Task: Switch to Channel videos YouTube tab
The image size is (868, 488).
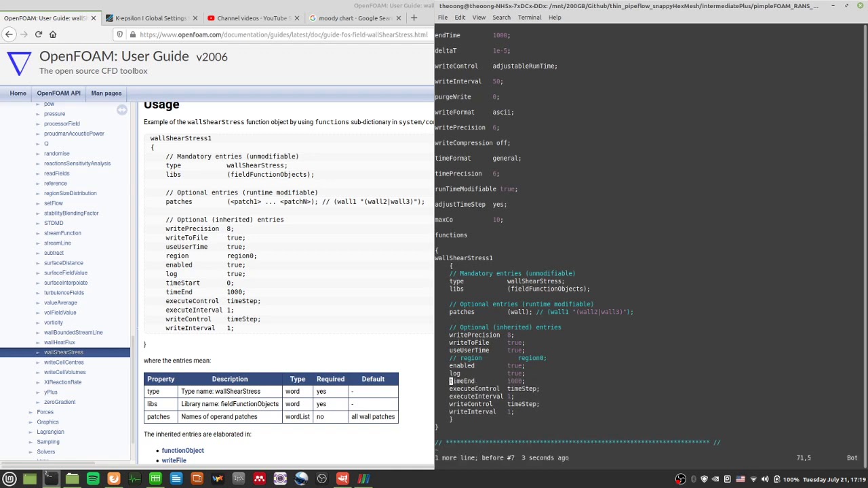Action: 253,18
